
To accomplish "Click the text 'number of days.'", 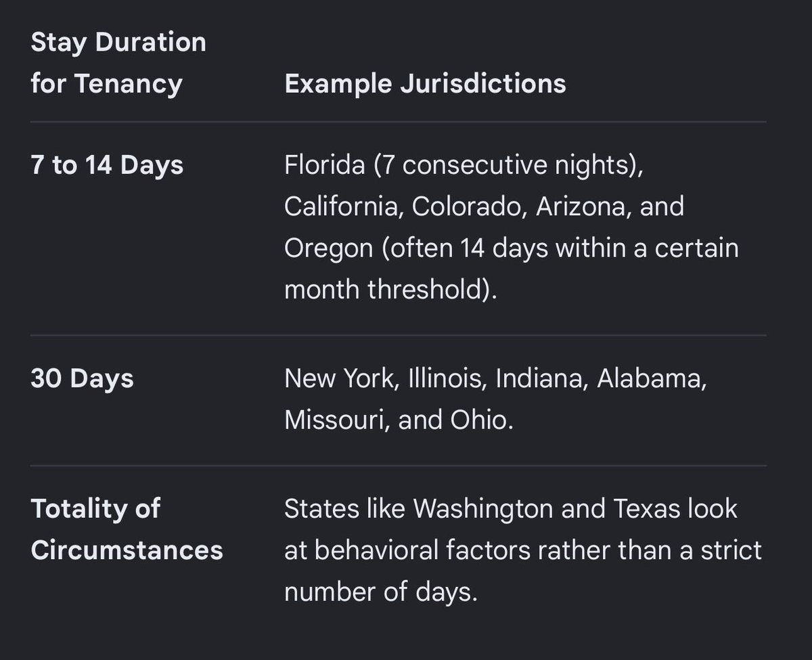I will tap(380, 592).
